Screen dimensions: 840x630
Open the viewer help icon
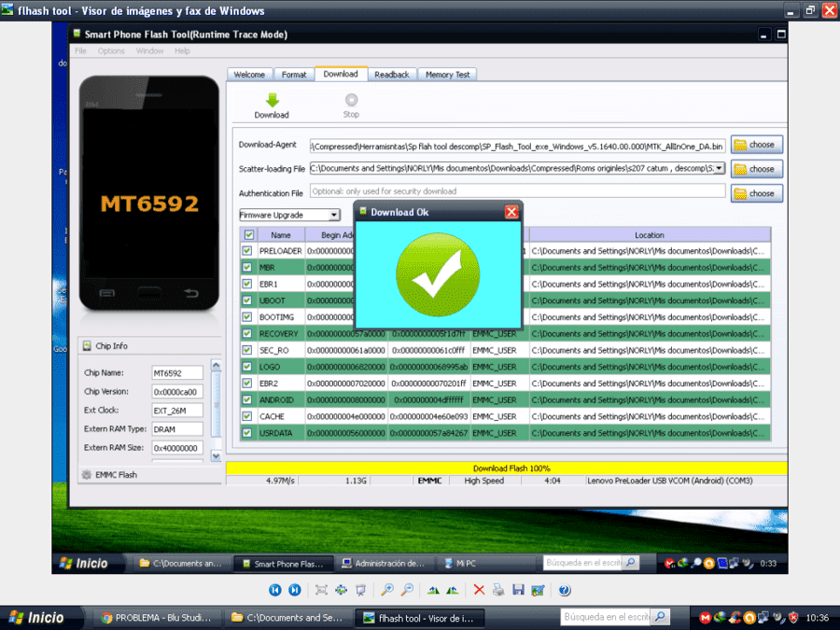click(x=564, y=590)
